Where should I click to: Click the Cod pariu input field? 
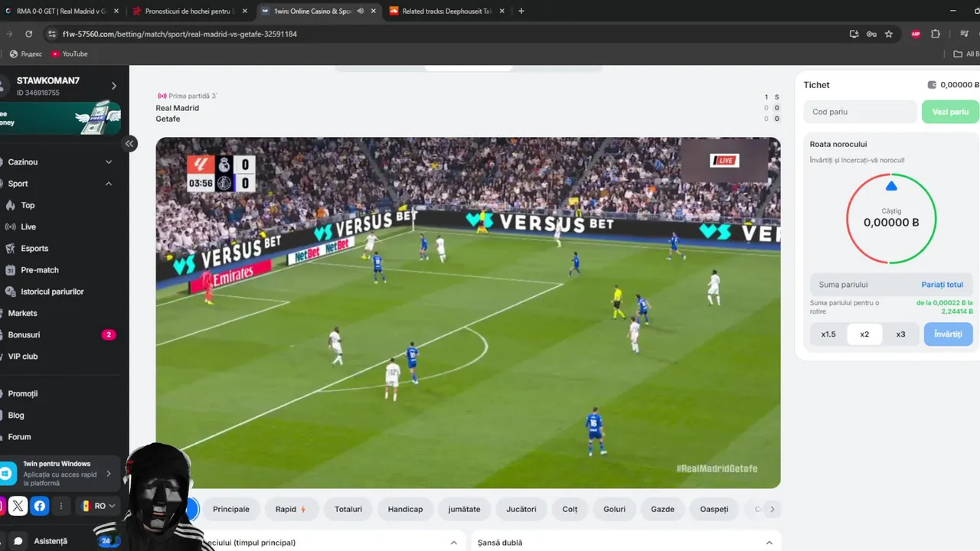[860, 112]
